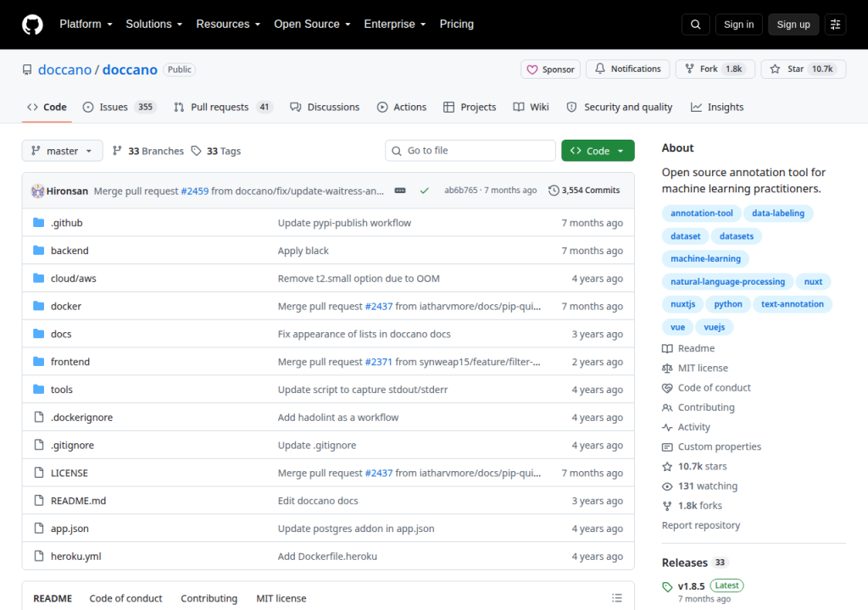Click Sign in
The image size is (868, 610).
(x=738, y=25)
